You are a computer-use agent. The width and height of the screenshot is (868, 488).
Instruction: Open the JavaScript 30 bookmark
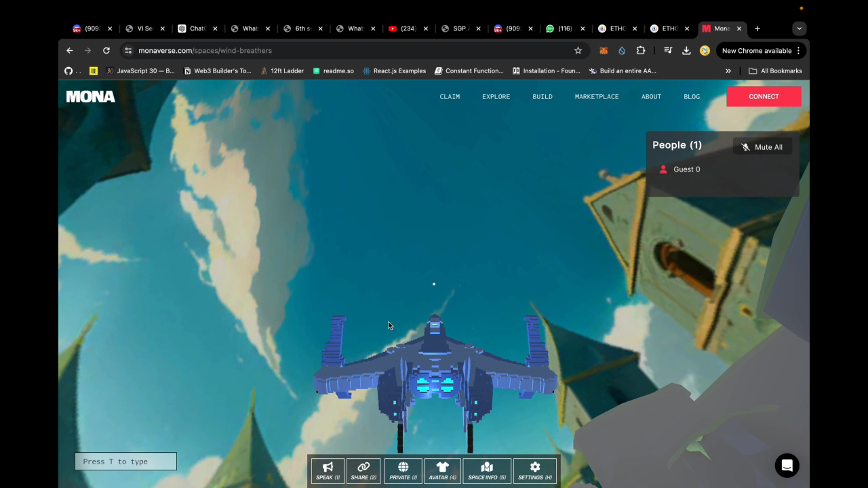(x=140, y=70)
